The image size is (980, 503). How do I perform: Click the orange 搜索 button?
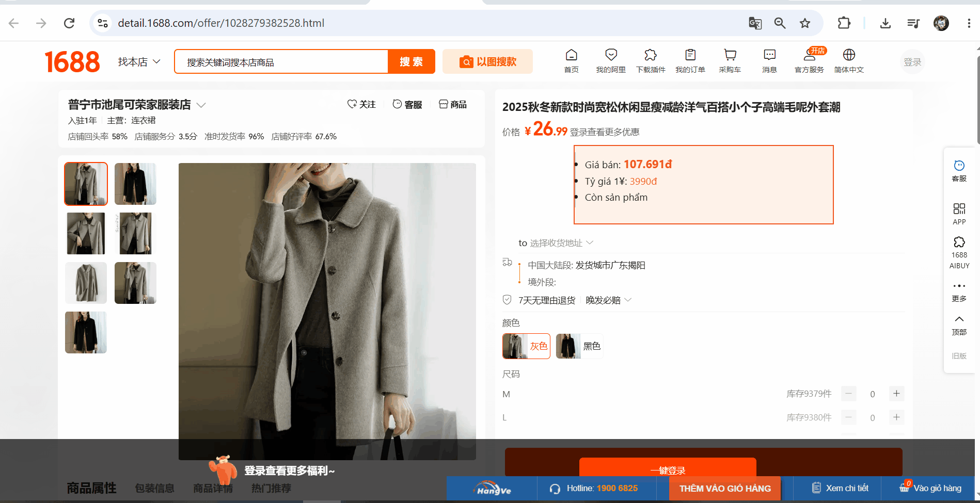point(412,62)
